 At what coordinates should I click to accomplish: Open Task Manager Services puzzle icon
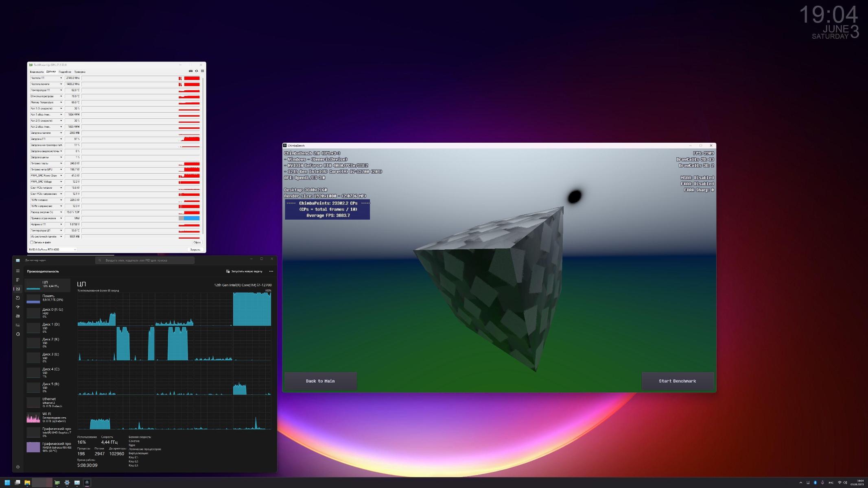pos(18,334)
